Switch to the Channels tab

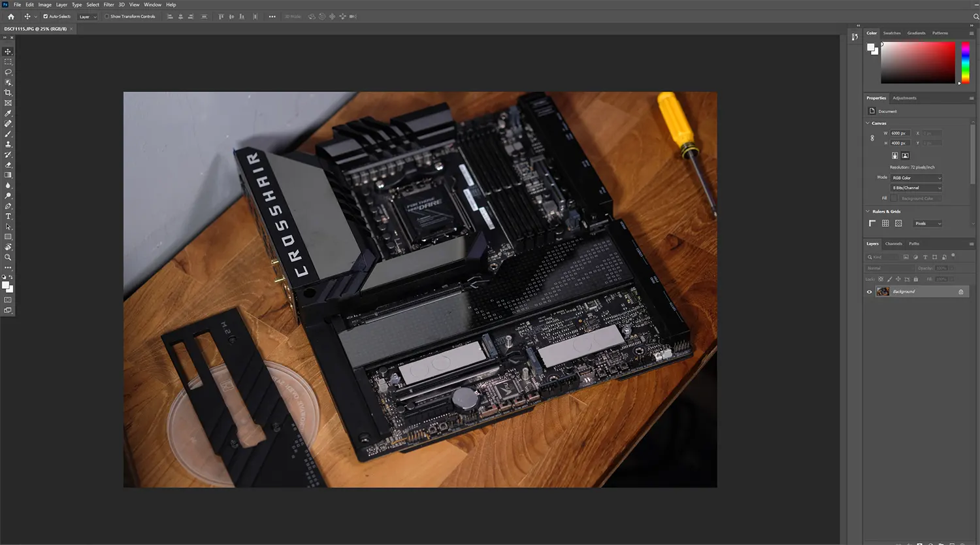893,244
